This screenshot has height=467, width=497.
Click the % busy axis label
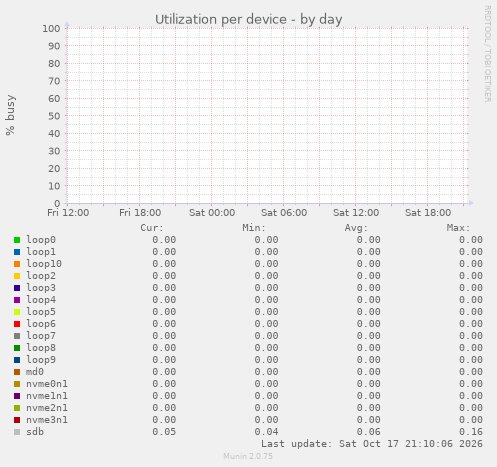pyautogui.click(x=10, y=115)
